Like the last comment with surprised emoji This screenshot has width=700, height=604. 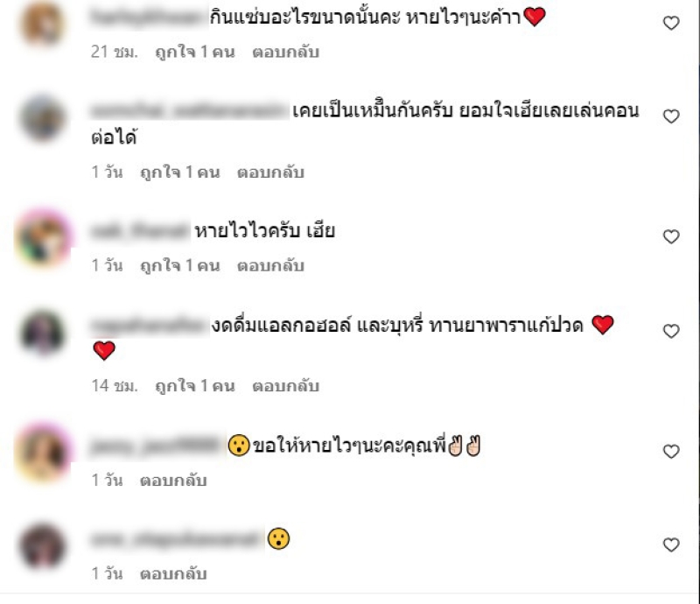(x=671, y=544)
